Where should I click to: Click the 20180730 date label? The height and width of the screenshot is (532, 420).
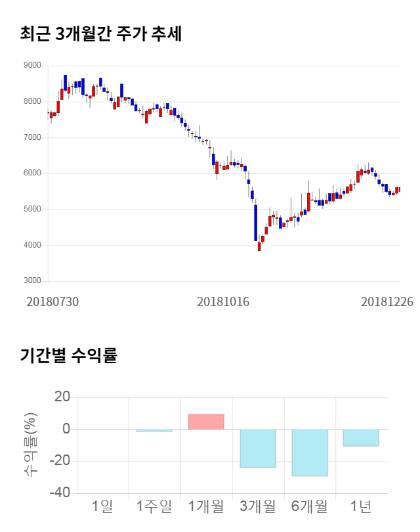coord(52,301)
